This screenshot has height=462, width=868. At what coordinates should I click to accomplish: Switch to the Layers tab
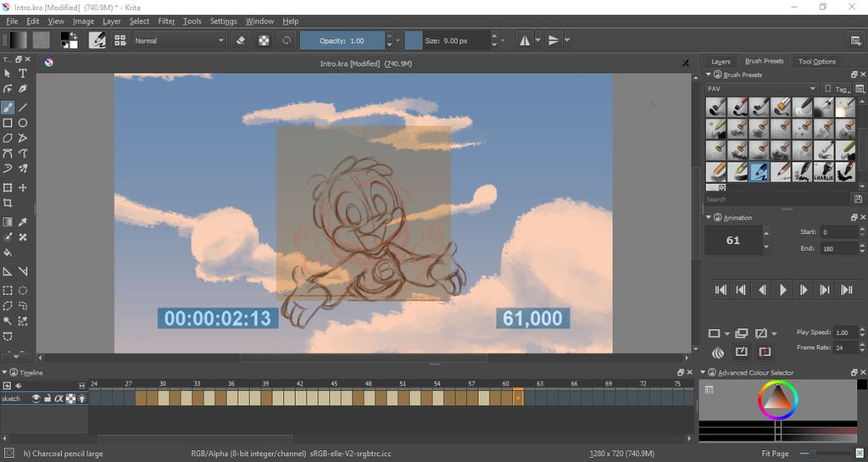[721, 61]
